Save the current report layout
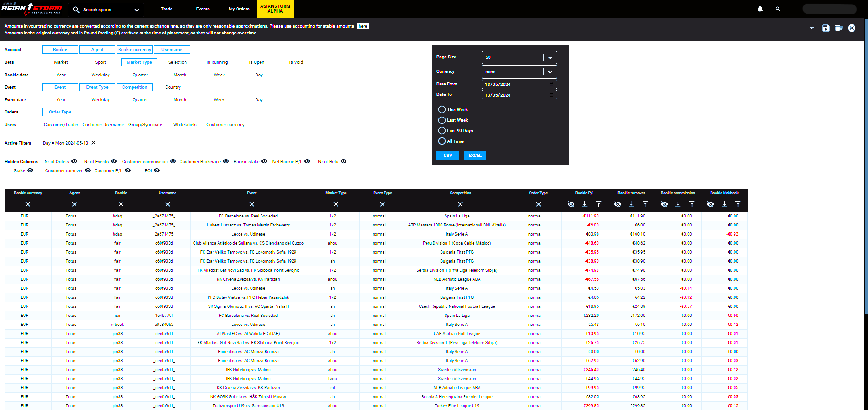The height and width of the screenshot is (410, 868). (826, 28)
